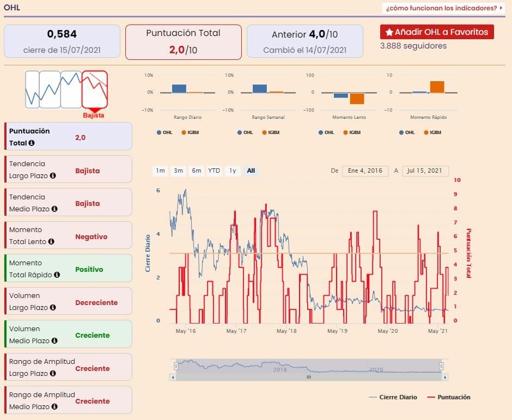The height and width of the screenshot is (420, 512).
Task: Click the OHL page title
Action: point(12,8)
